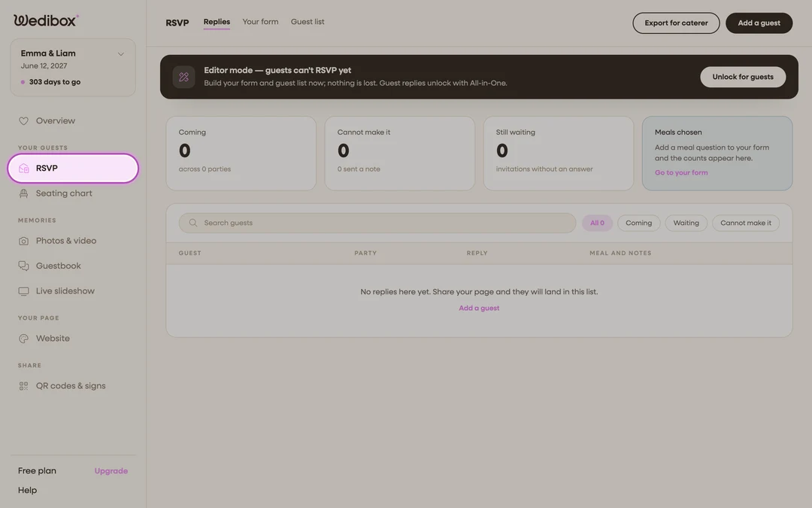Click the MEAL AND NOTES column header
812x508 pixels.
[620, 254]
